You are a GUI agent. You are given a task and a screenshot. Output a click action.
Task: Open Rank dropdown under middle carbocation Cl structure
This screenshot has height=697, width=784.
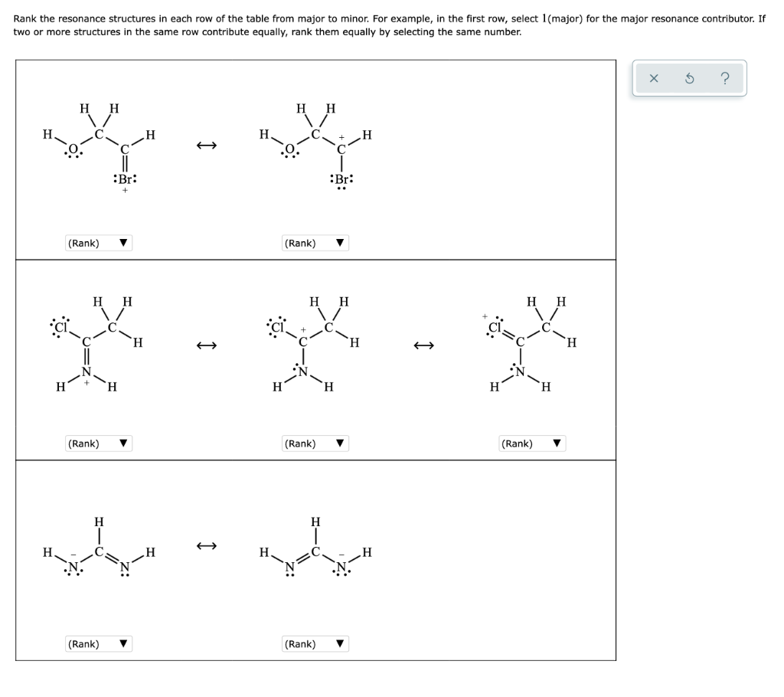click(315, 443)
